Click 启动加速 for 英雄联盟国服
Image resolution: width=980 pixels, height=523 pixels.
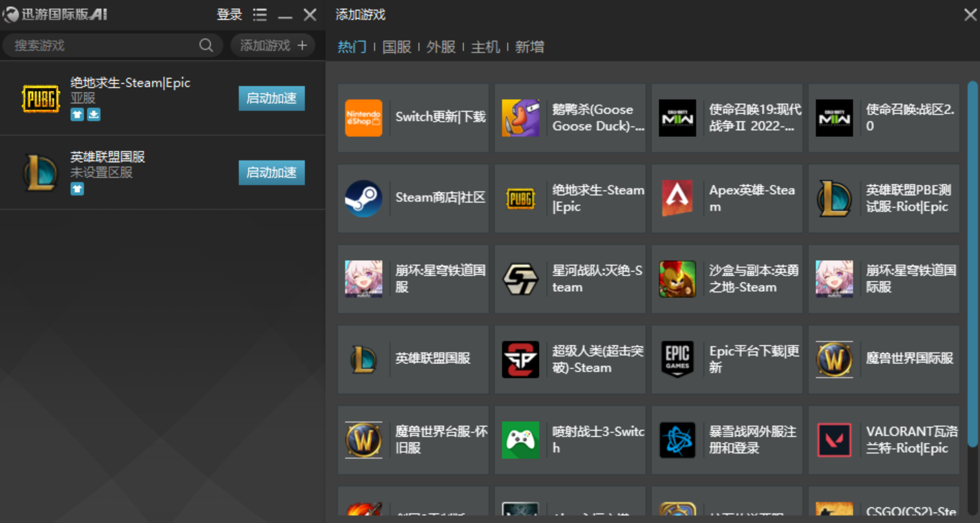tap(271, 173)
